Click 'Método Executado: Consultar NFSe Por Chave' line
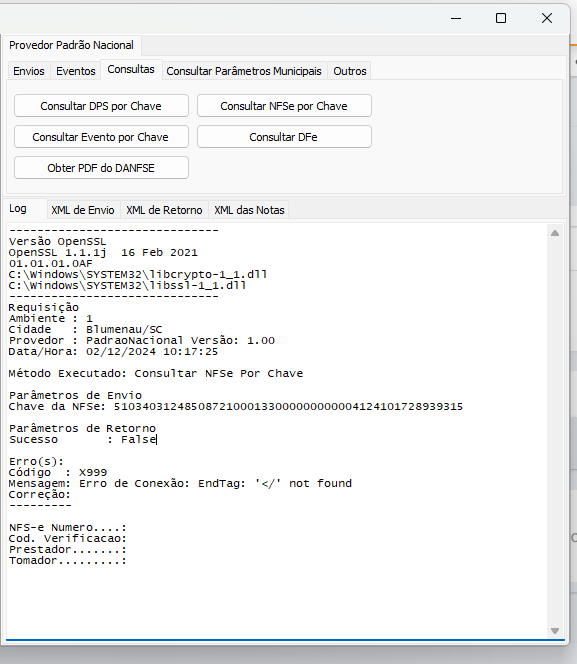 pos(156,374)
